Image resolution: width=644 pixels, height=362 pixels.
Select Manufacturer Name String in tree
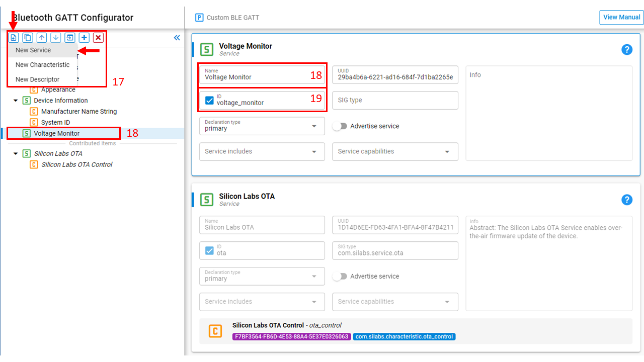(79, 112)
